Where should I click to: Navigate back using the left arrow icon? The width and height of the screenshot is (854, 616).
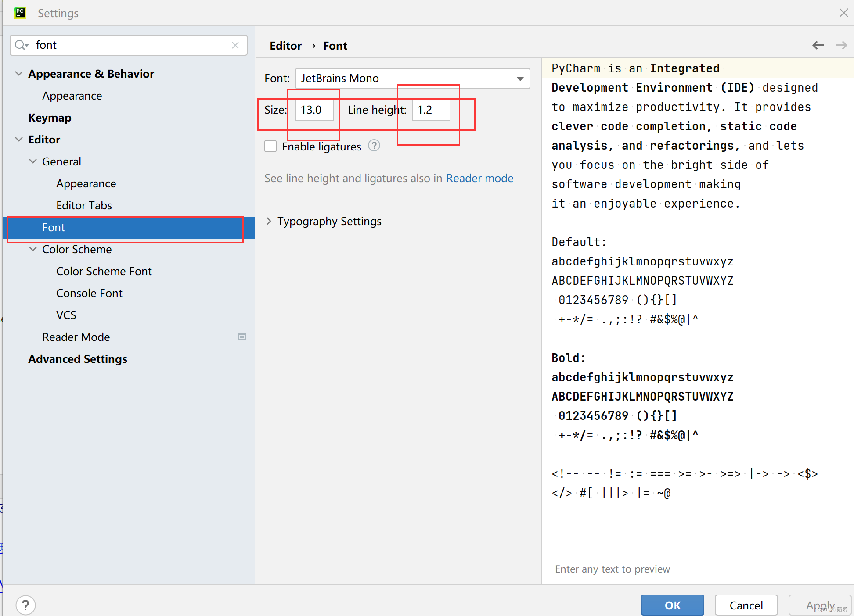click(x=818, y=45)
